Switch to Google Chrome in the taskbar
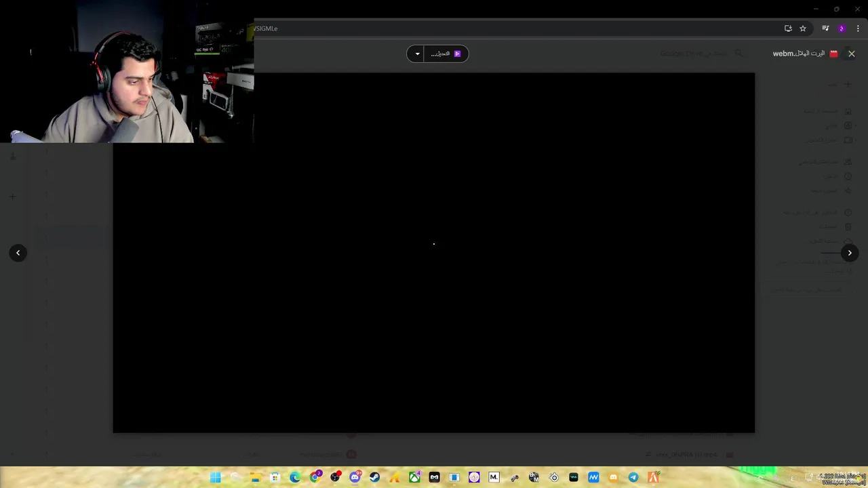 point(315,477)
